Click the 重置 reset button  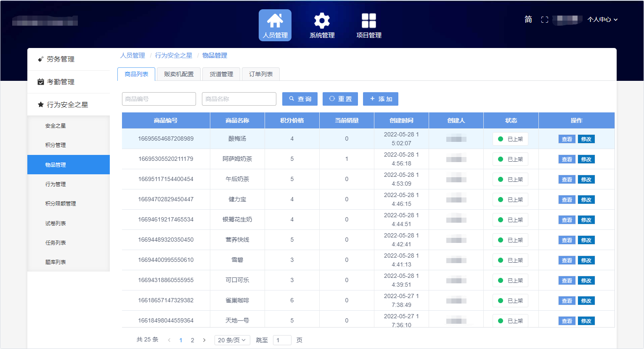click(x=340, y=99)
